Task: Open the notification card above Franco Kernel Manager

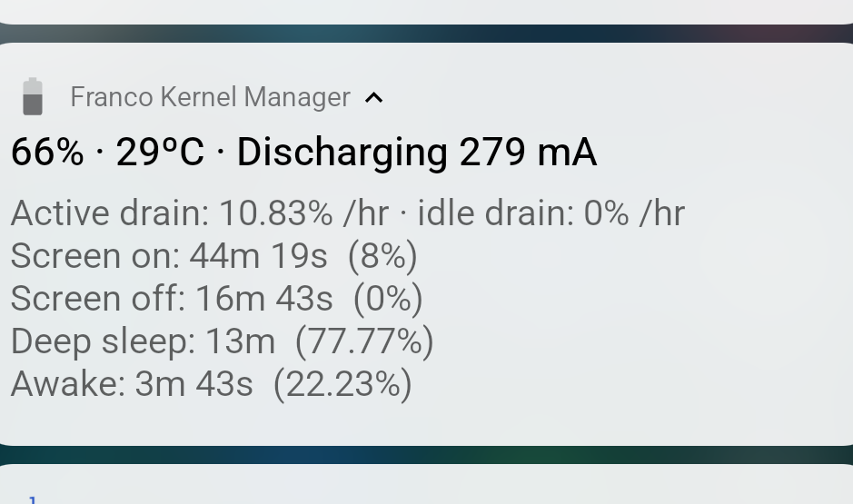Action: coord(426,9)
